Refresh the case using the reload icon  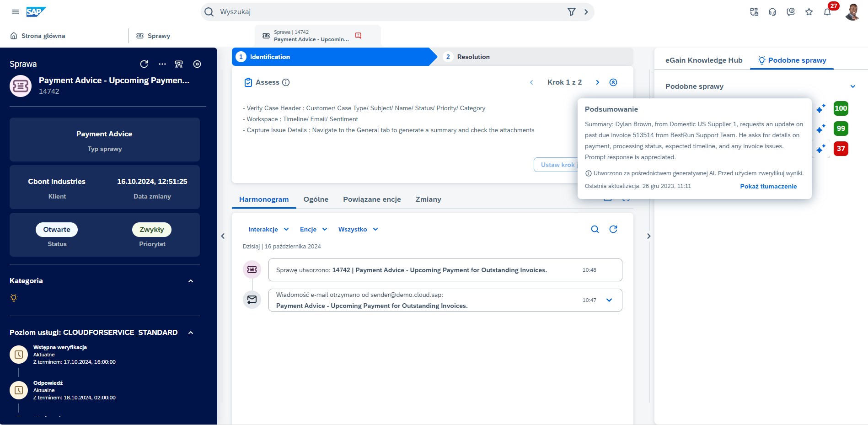(x=145, y=64)
